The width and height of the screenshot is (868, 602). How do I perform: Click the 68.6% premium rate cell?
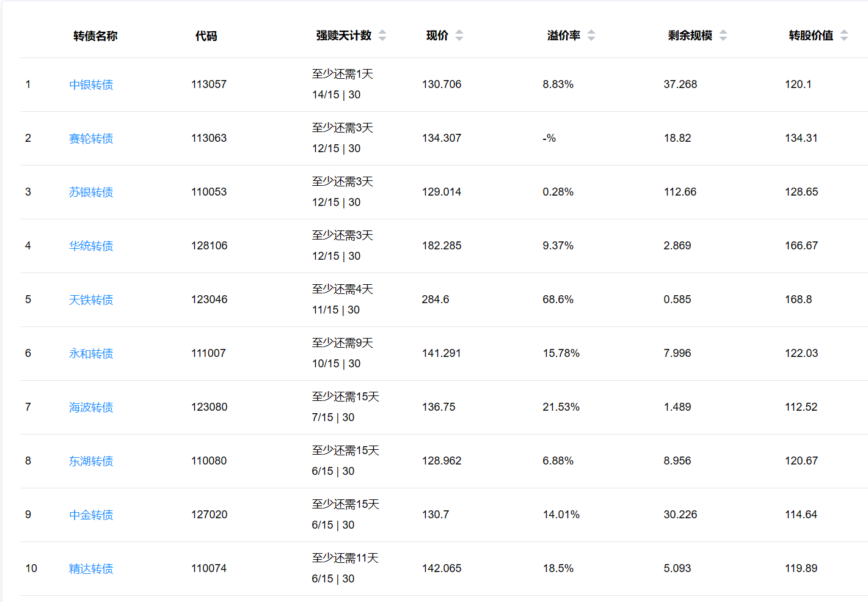click(x=558, y=299)
